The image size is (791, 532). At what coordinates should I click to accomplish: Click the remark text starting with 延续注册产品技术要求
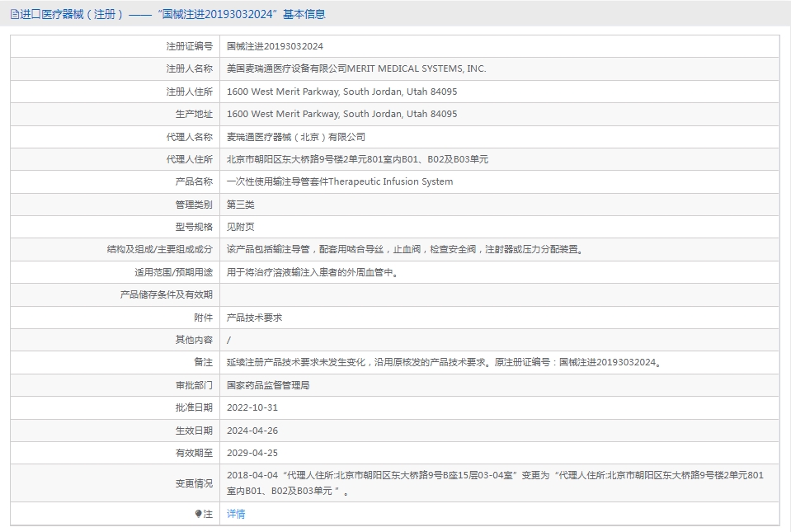[x=445, y=362]
